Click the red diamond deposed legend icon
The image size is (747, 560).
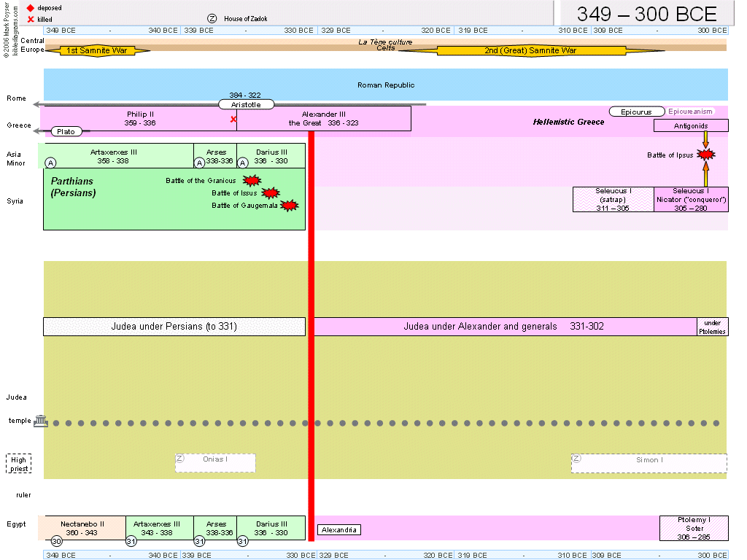(31, 8)
